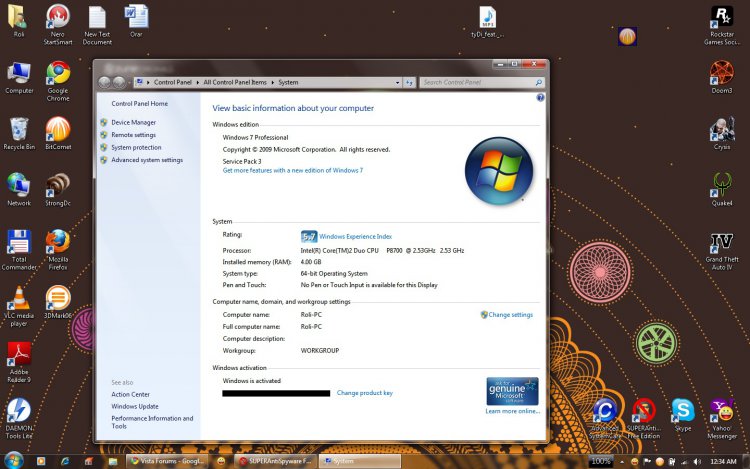The image size is (750, 469).
Task: Click the 100% indicator in taskbar
Action: tap(600, 461)
